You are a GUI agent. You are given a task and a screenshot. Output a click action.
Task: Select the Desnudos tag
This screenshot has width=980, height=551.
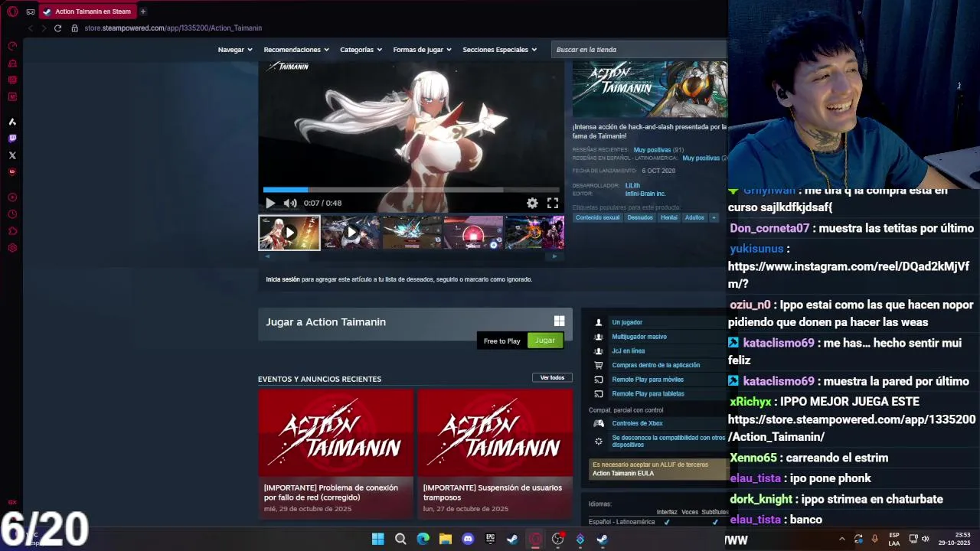(640, 217)
